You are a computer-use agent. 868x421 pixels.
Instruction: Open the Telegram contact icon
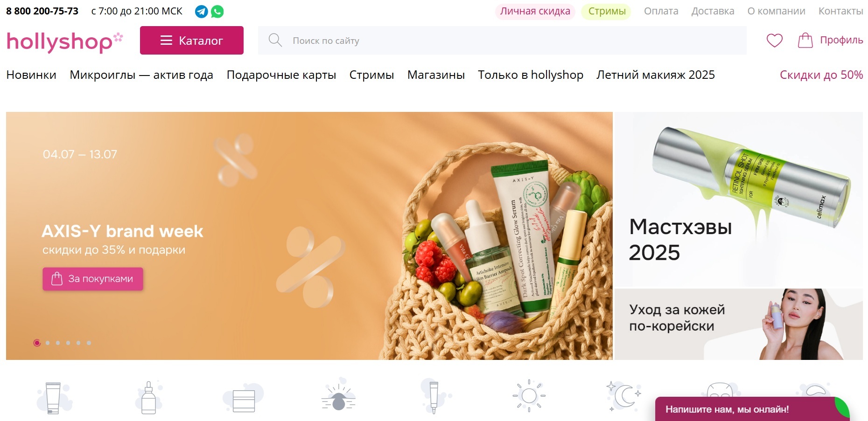pos(201,12)
